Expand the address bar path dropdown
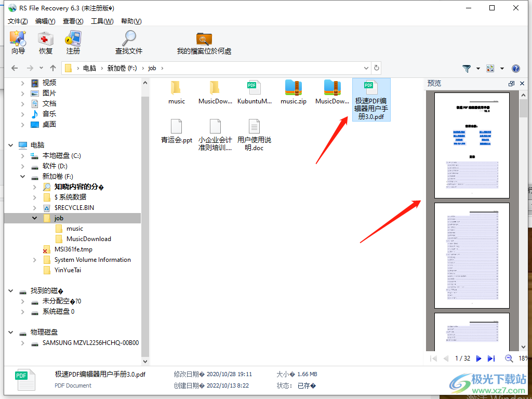 (366, 68)
